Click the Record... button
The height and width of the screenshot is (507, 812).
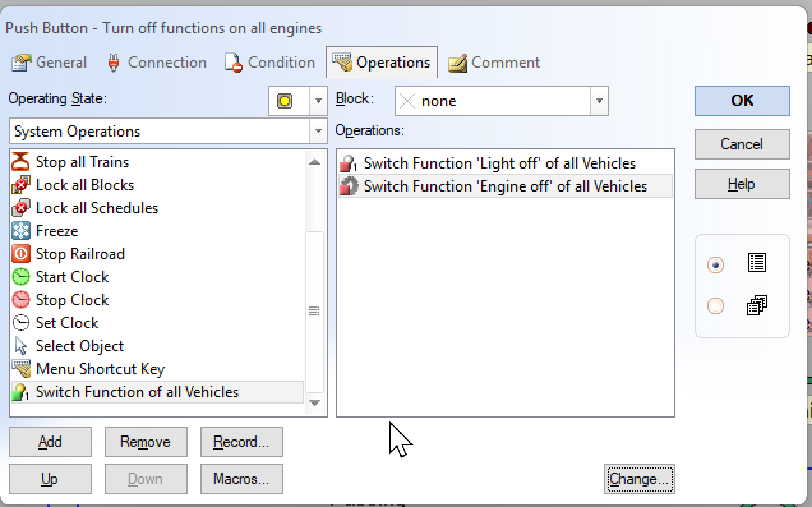pos(241,442)
